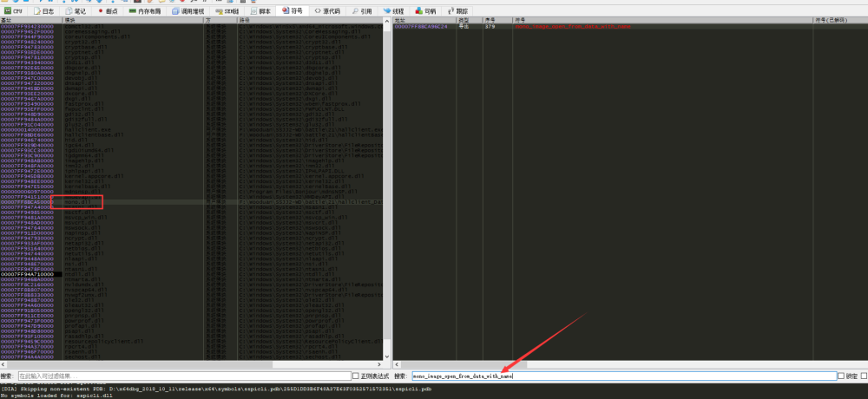The width and height of the screenshot is (868, 399).
Task: Click the module filter search field
Action: 182,376
